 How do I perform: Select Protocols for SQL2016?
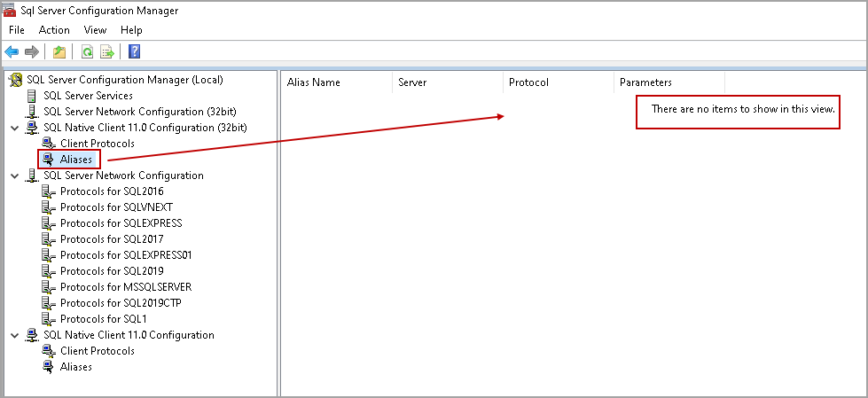112,191
